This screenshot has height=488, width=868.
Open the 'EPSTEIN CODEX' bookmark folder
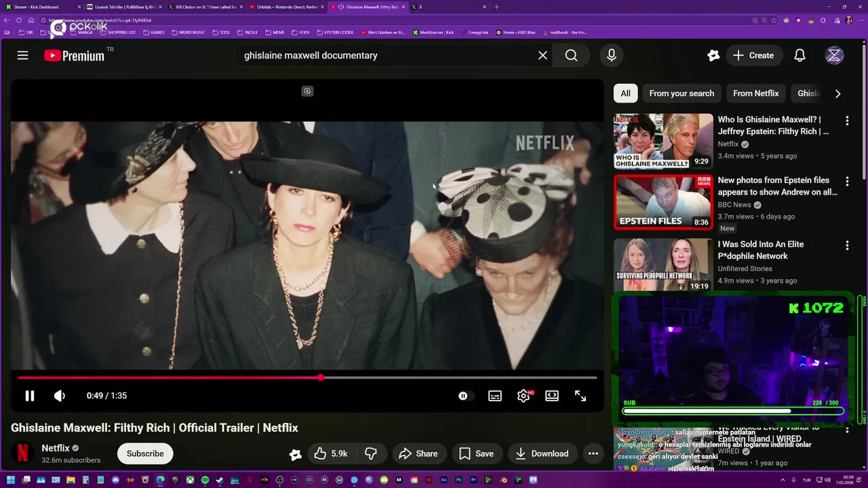click(335, 32)
